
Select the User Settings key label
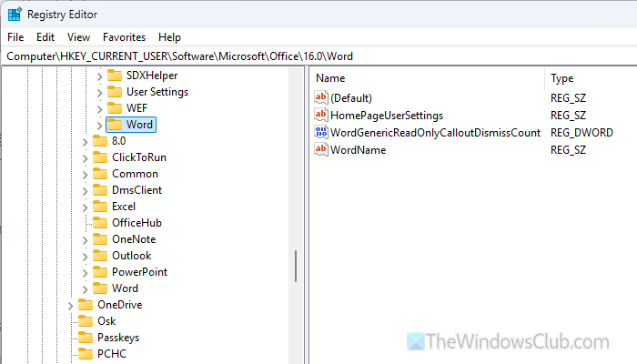[157, 92]
